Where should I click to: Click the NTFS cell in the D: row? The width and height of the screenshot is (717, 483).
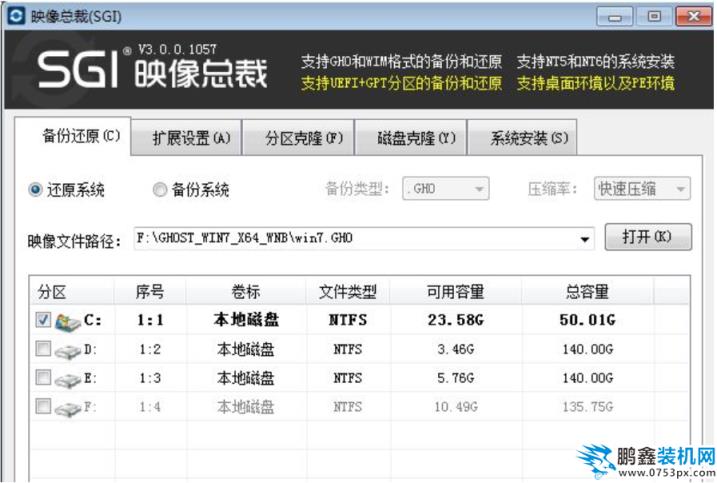(x=348, y=349)
